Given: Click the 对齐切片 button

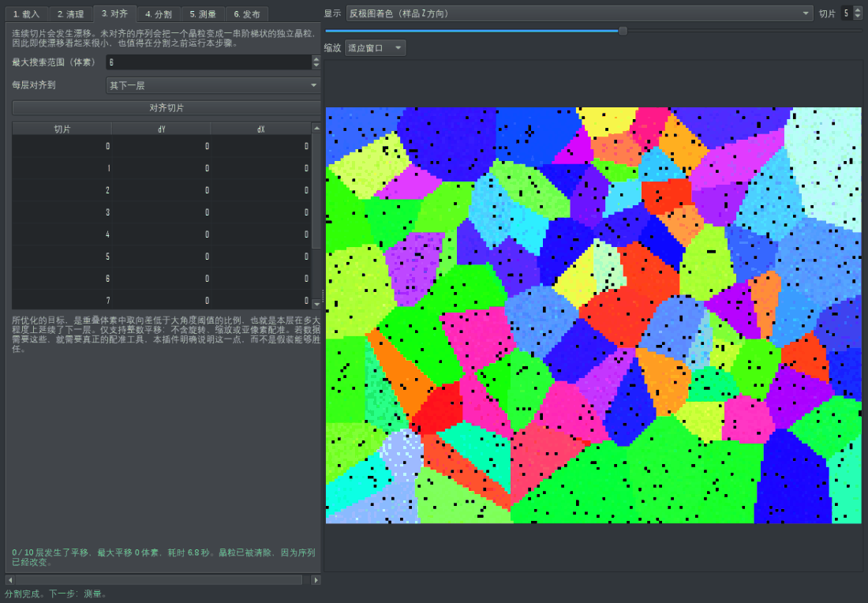Looking at the screenshot, I should (166, 108).
